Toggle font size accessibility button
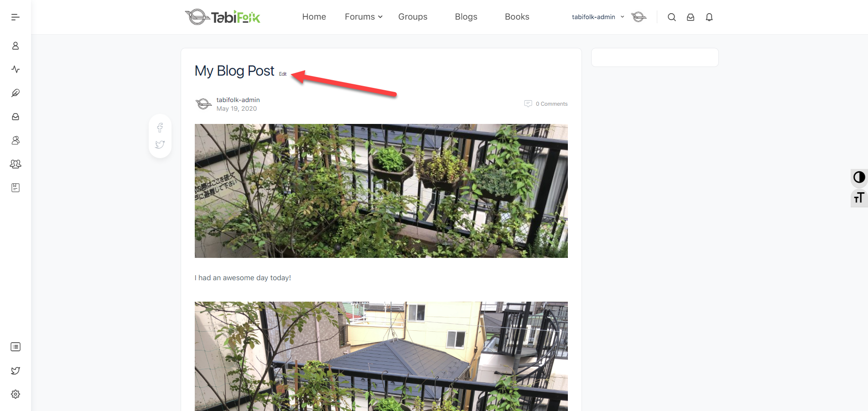 point(859,198)
